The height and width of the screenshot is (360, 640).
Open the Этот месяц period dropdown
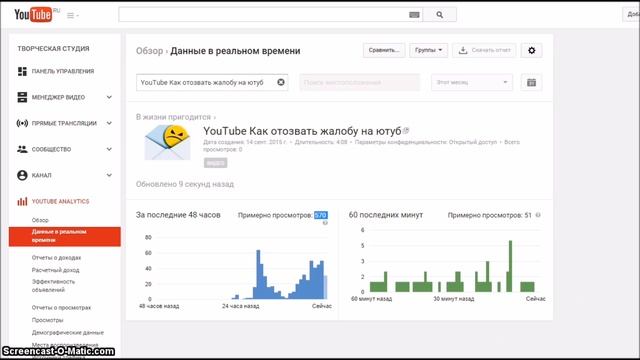click(471, 82)
